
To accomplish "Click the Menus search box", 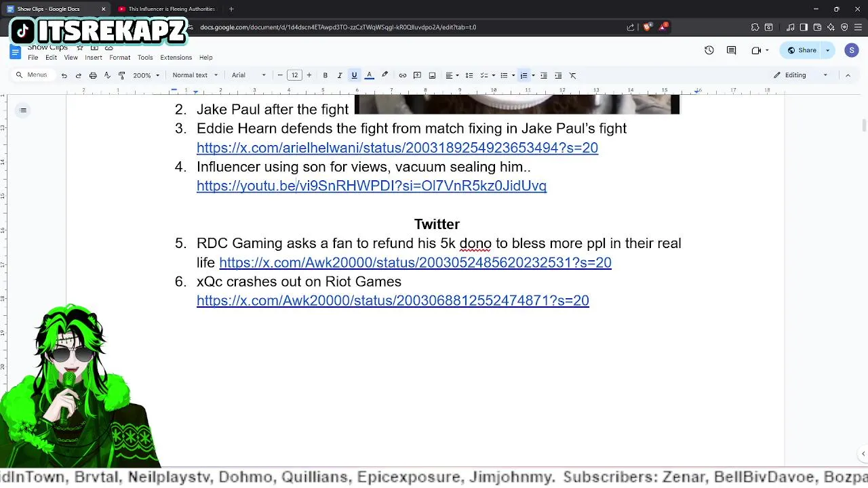I will [x=33, y=75].
